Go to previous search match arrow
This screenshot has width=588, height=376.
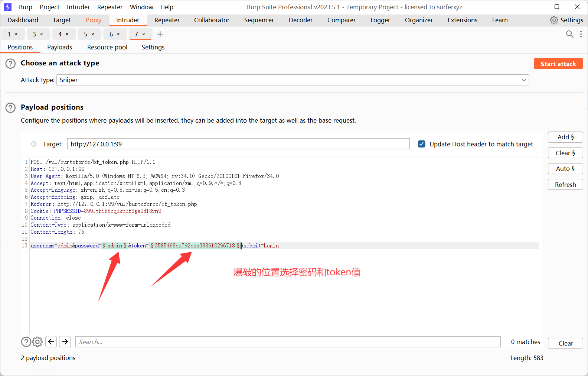click(51, 342)
